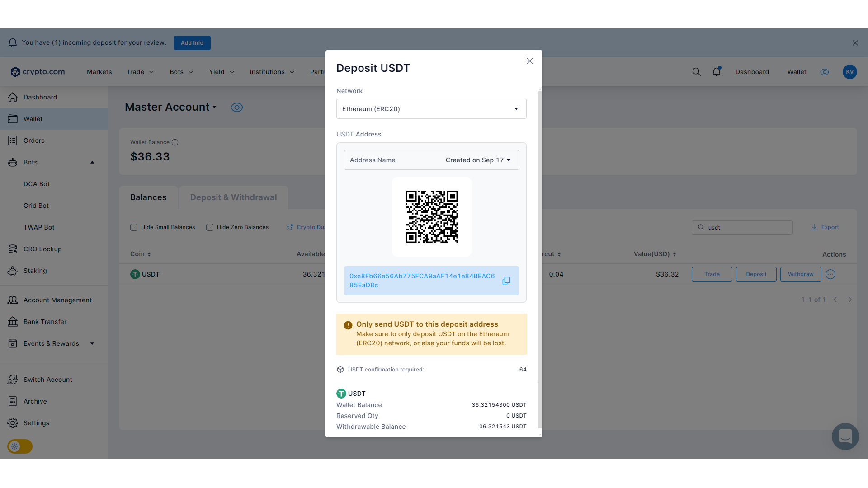The height and width of the screenshot is (488, 868).
Task: Click the 0xe8Fb66e5... deposit address text
Action: coord(422,281)
